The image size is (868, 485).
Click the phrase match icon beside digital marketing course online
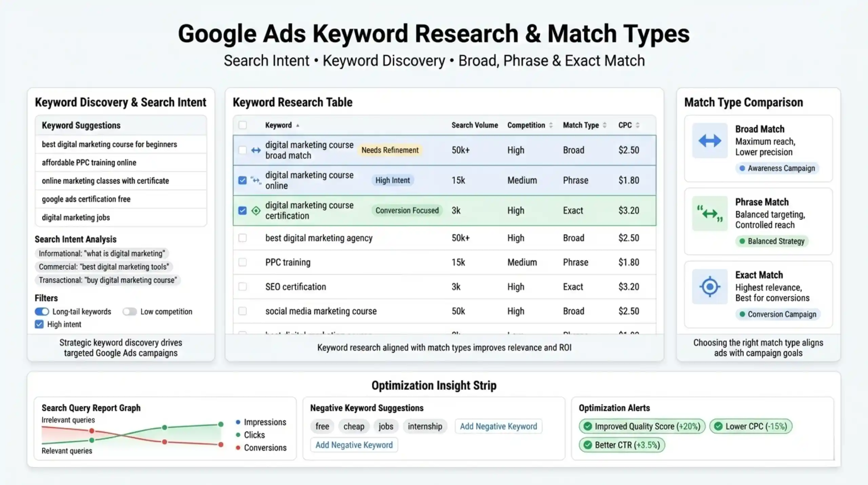(256, 180)
